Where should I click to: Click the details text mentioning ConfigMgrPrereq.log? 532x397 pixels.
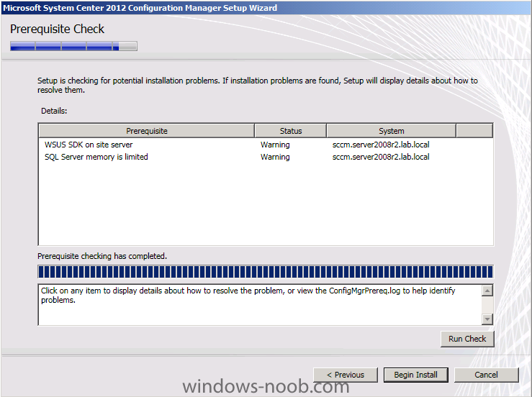pos(248,296)
